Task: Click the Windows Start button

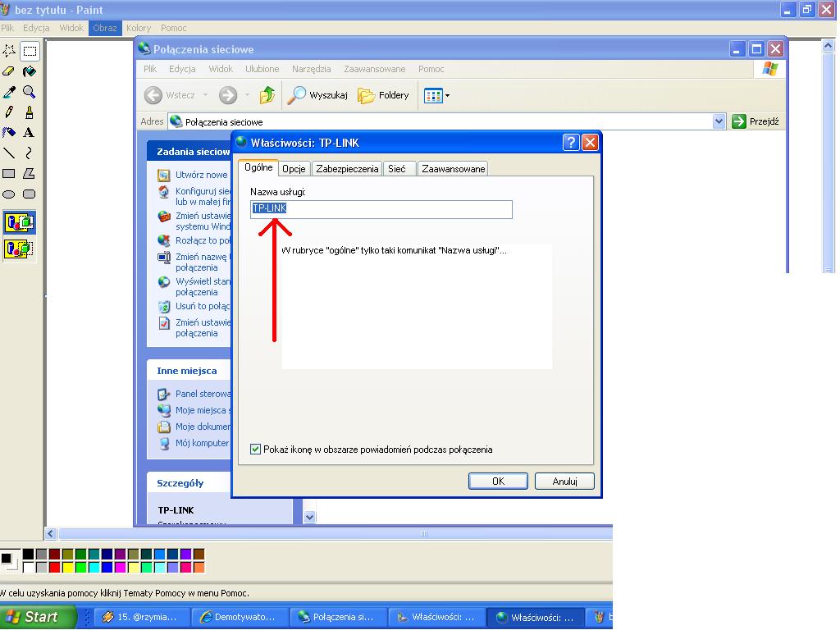Action: [x=38, y=617]
